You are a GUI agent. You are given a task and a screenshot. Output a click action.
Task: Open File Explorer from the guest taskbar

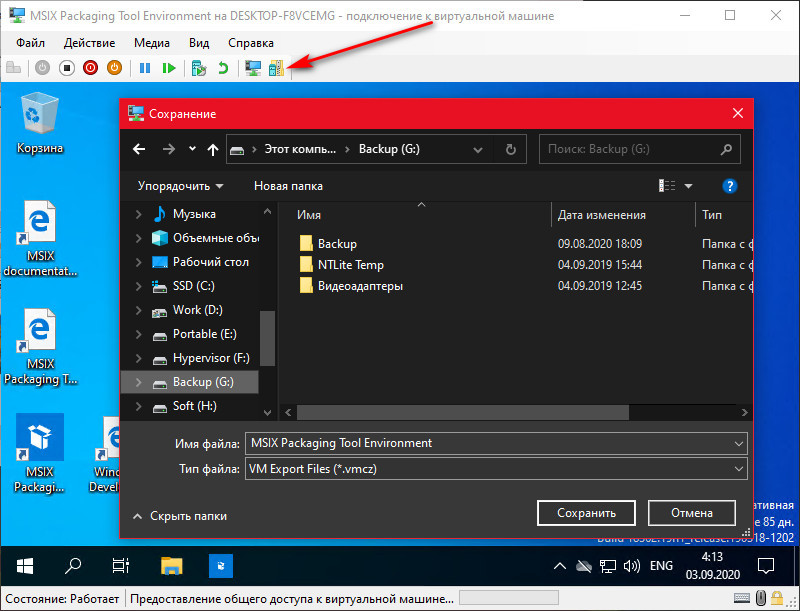click(x=172, y=566)
